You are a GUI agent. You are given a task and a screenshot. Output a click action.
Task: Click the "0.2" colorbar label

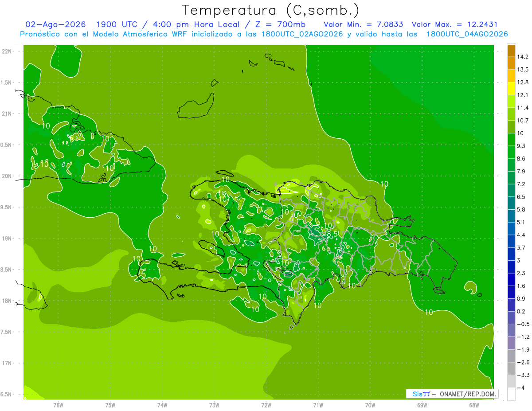pyautogui.click(x=521, y=311)
